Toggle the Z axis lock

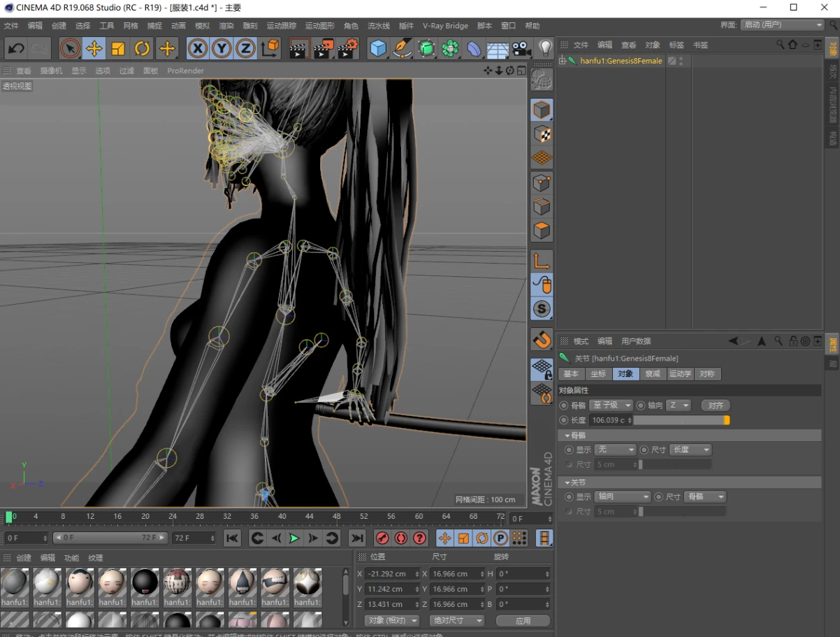point(246,48)
